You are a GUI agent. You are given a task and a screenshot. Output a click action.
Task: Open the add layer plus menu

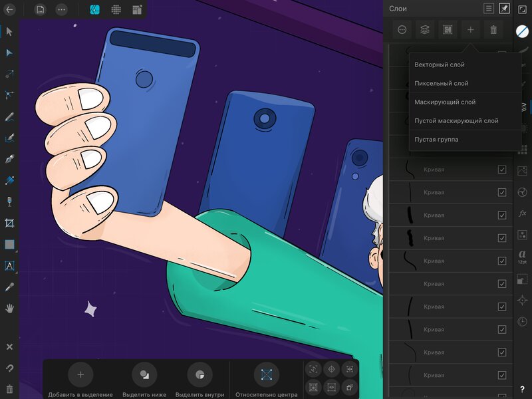tap(470, 30)
